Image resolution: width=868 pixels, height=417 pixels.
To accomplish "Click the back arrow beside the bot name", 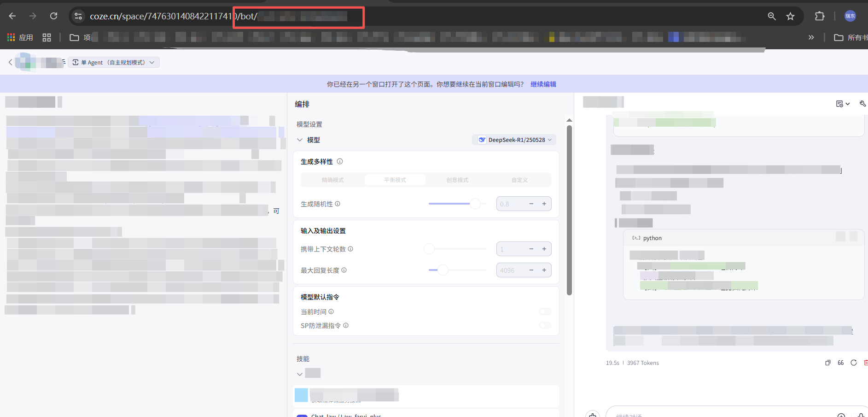I will click(x=11, y=62).
